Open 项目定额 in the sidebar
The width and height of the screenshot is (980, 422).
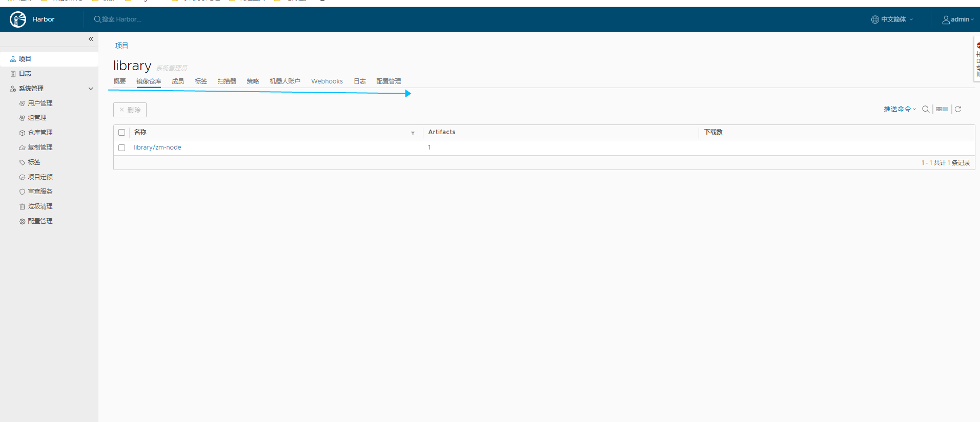(40, 177)
